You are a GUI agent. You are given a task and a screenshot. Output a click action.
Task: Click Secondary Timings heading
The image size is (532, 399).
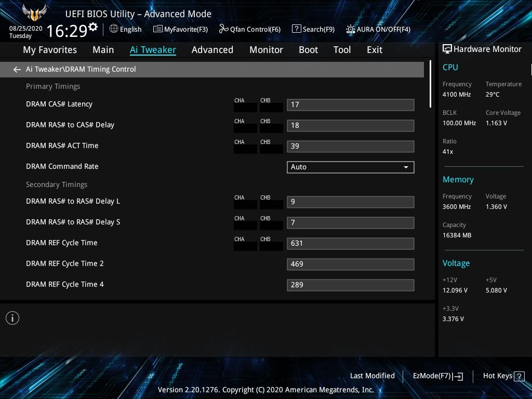(x=57, y=184)
